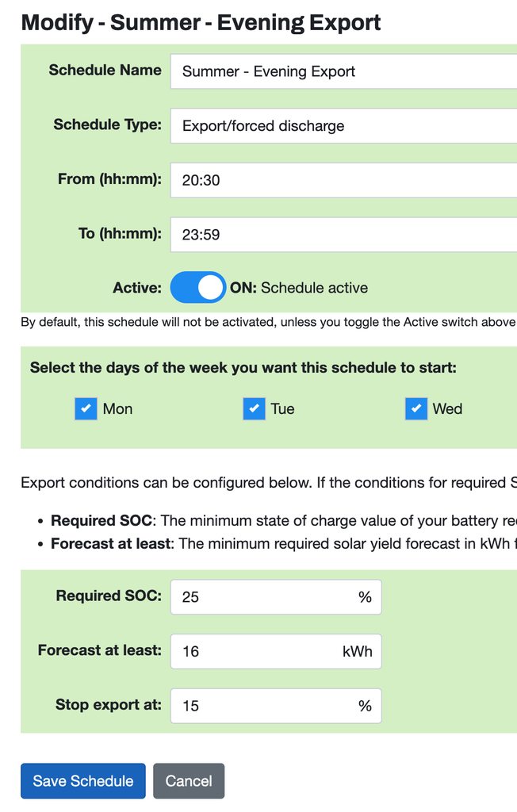This screenshot has width=517, height=812.
Task: Click the 'From (hh:mm):' label
Action: pos(109,179)
